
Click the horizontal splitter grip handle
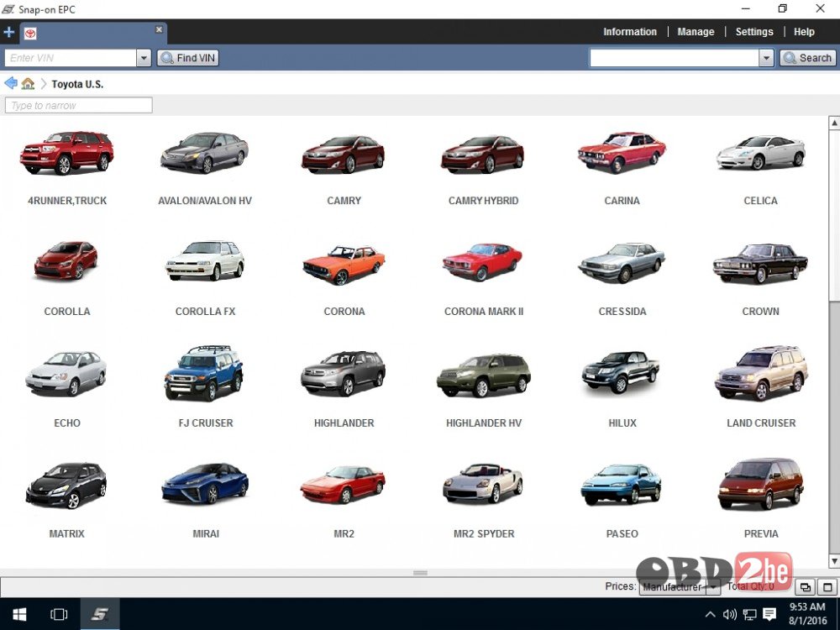[420, 573]
